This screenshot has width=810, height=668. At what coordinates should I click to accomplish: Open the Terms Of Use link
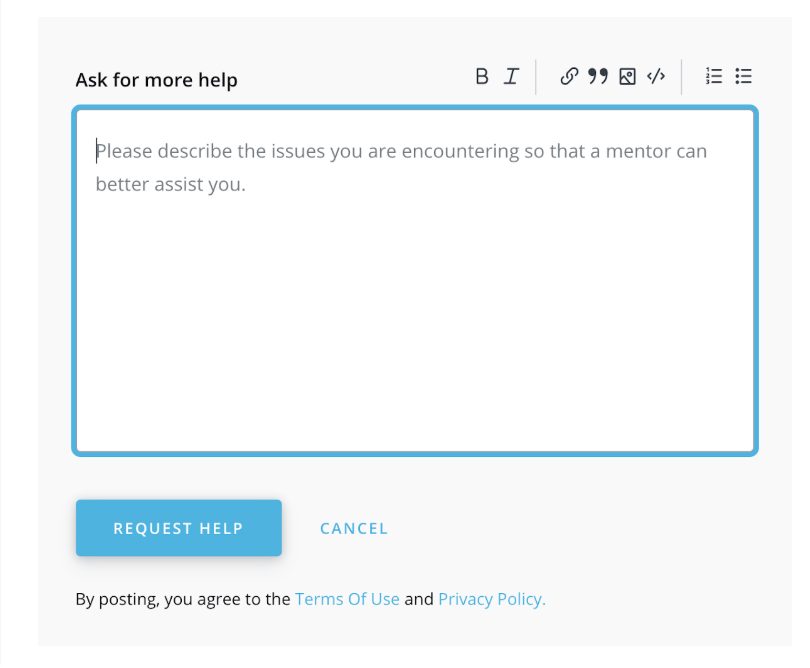point(347,599)
